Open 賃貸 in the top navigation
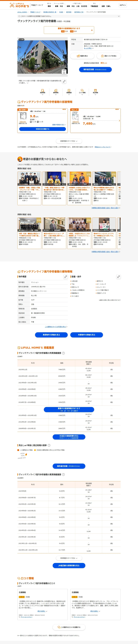 pos(49,6)
